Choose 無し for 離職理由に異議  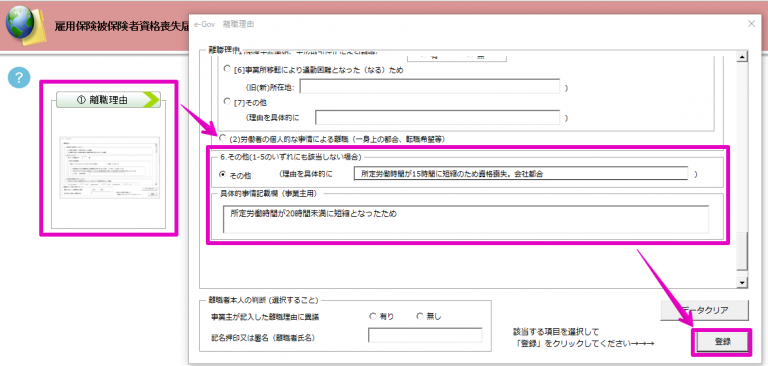[420, 317]
